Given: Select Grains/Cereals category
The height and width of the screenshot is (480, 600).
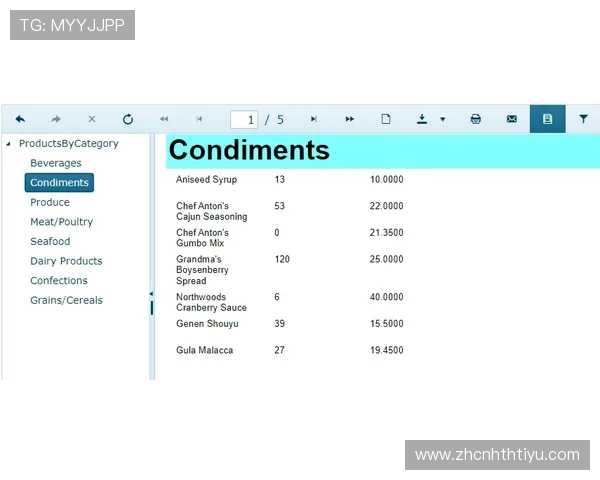Looking at the screenshot, I should click(x=66, y=300).
